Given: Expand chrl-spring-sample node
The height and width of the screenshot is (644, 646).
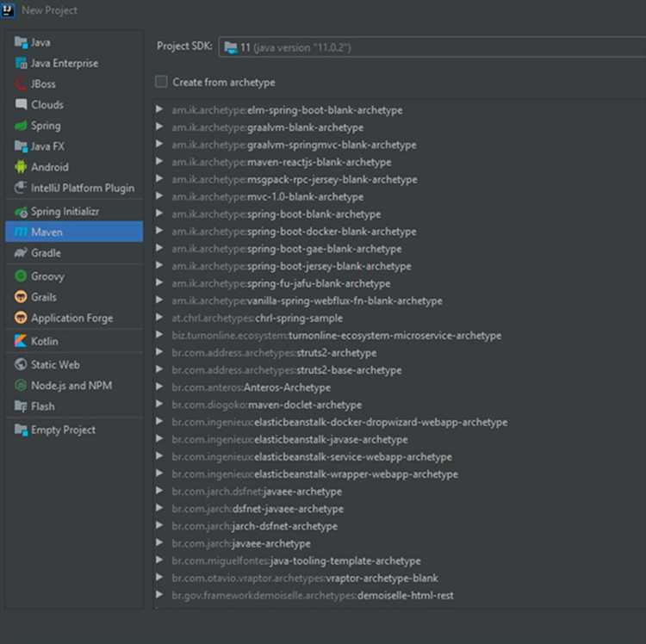Looking at the screenshot, I should 159,317.
